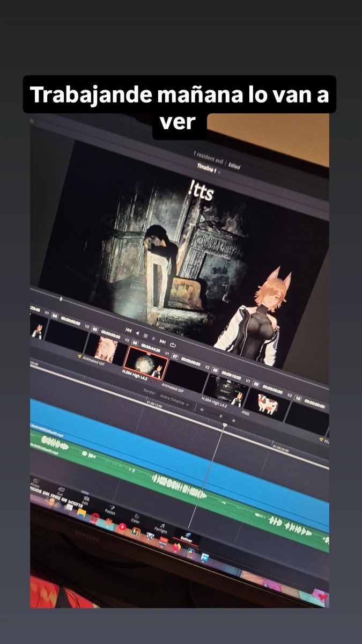Image resolution: width=362 pixels, height=644 pixels.
Task: Stop viewer playback
Action: pos(145,335)
